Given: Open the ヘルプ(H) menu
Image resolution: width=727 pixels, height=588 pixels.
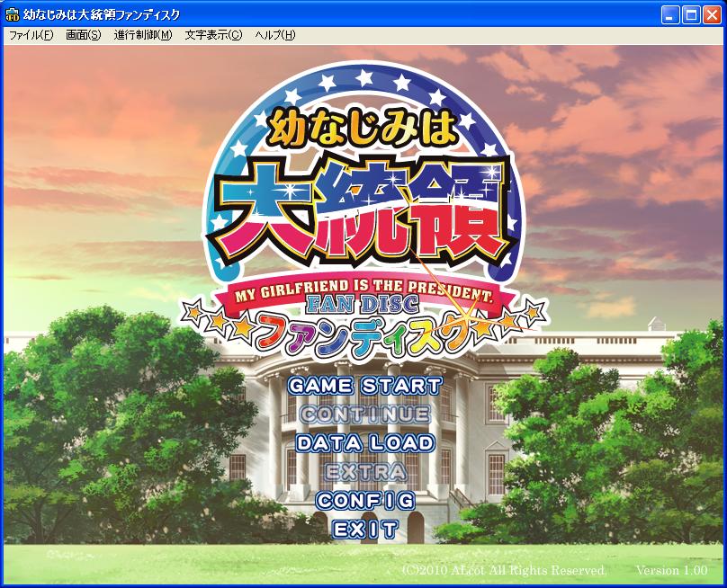Looking at the screenshot, I should pyautogui.click(x=274, y=35).
